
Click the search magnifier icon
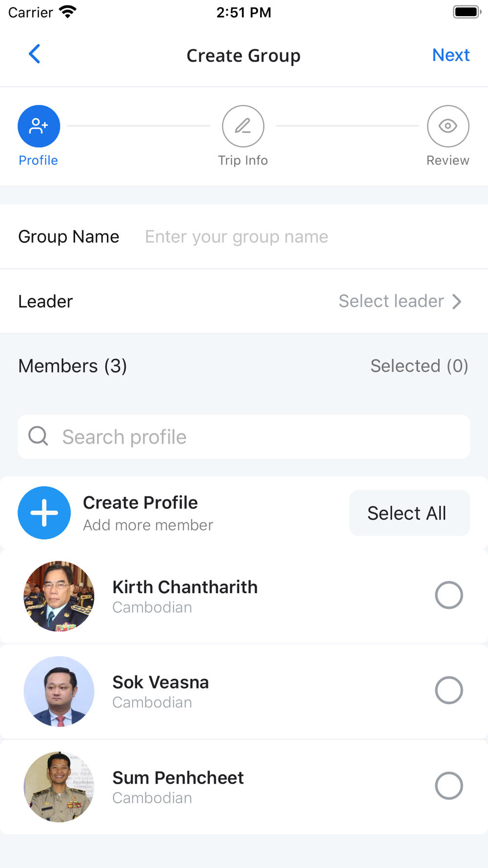pos(38,436)
